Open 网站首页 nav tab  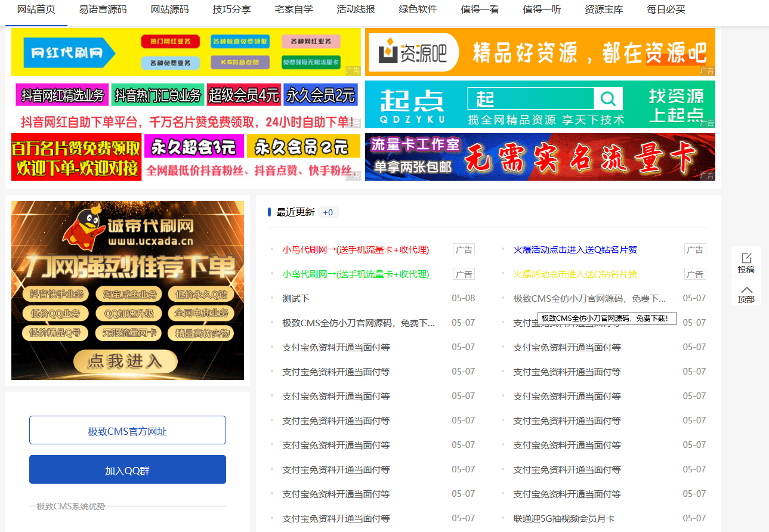tap(36, 10)
